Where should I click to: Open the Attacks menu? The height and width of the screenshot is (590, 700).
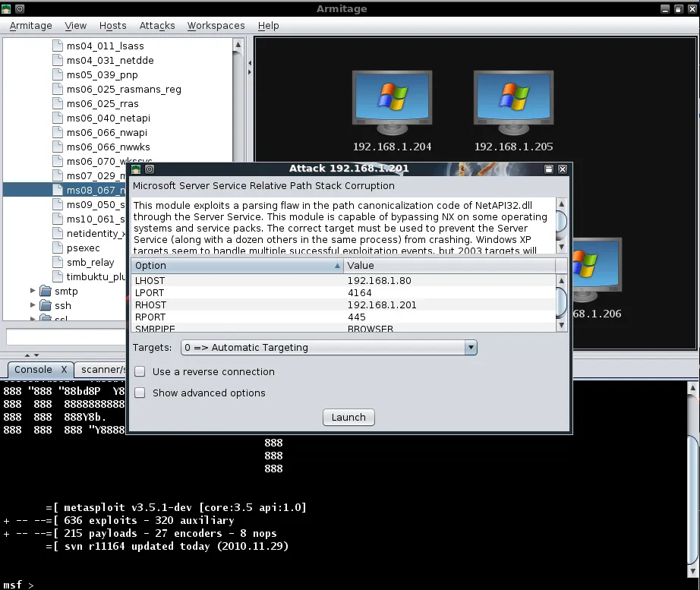point(157,25)
